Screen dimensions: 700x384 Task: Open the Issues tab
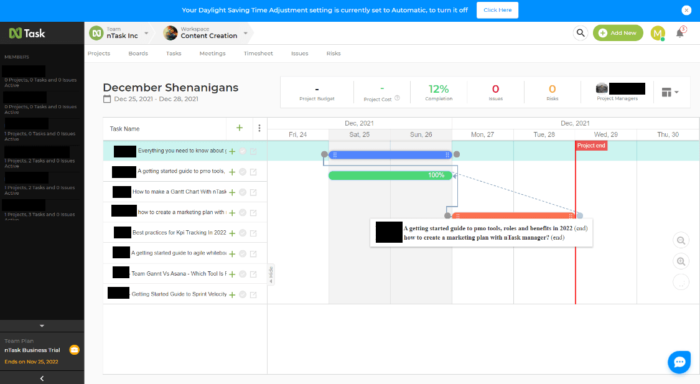[300, 53]
